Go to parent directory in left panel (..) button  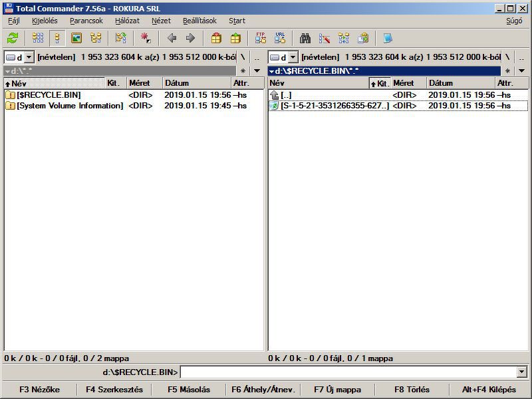(257, 57)
